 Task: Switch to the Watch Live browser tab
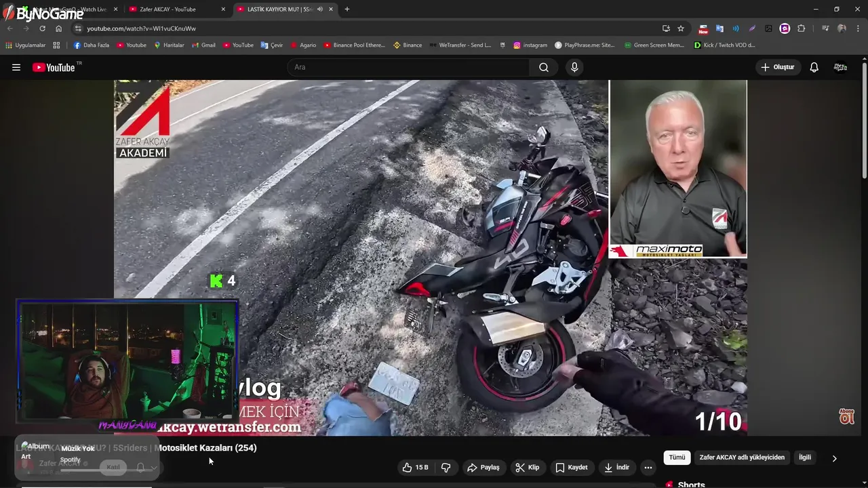coord(68,9)
